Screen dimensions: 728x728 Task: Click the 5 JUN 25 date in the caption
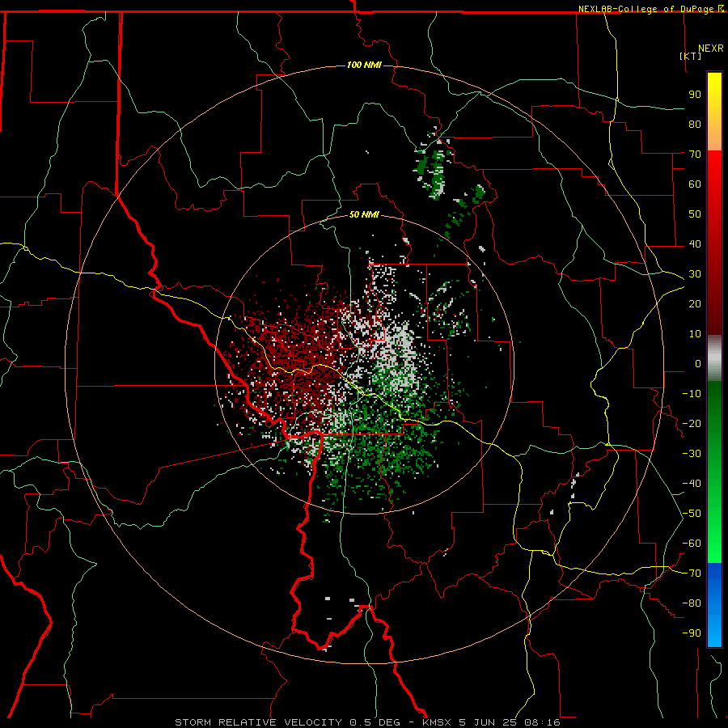(488, 722)
